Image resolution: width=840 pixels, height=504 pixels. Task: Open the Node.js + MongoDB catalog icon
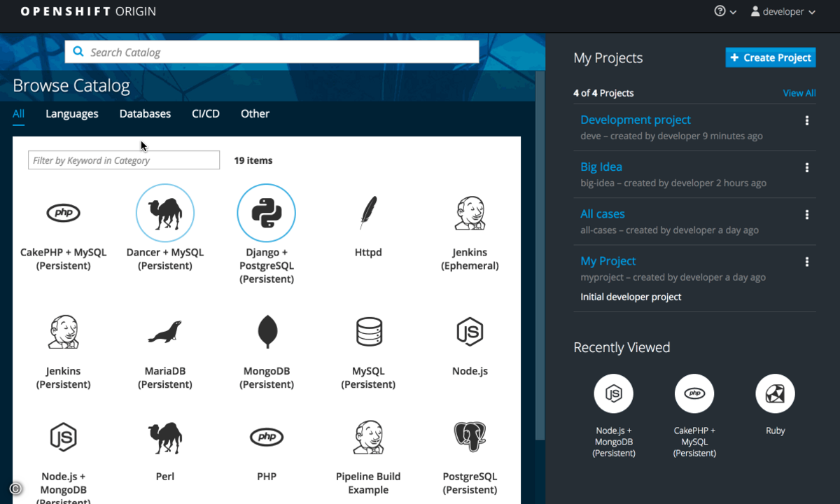coord(63,437)
